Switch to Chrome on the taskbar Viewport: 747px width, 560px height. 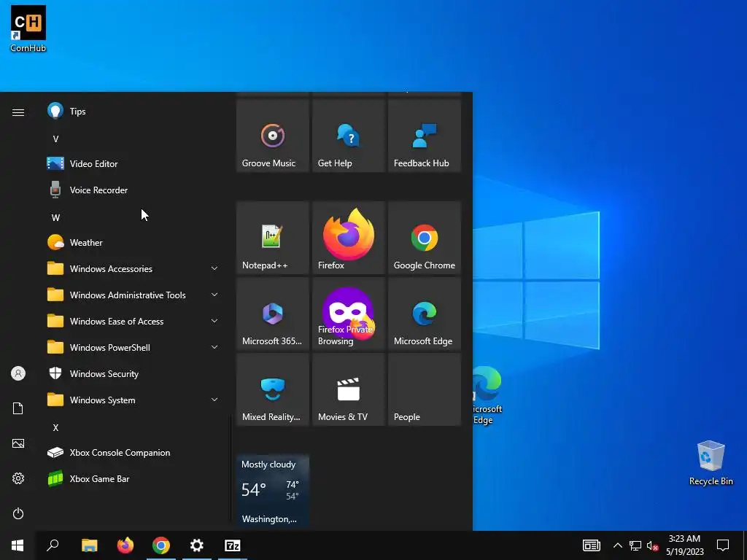[161, 545]
